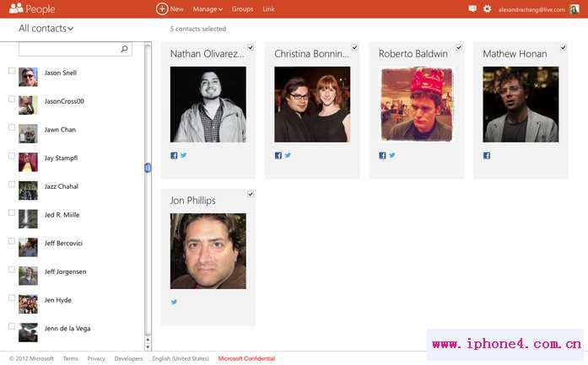Click the English (United States) language link

click(x=180, y=358)
